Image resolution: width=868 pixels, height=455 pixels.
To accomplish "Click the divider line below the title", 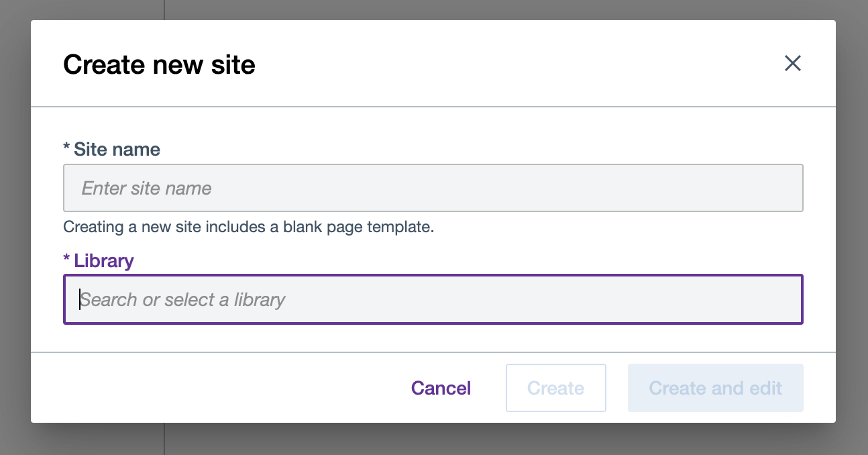I will click(x=433, y=105).
